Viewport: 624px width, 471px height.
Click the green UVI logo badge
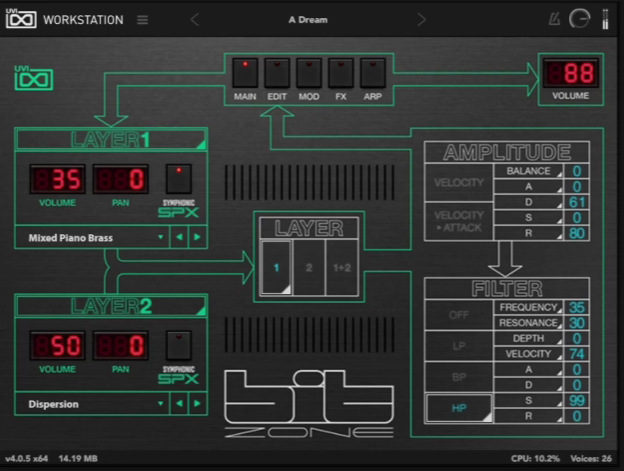coord(34,78)
